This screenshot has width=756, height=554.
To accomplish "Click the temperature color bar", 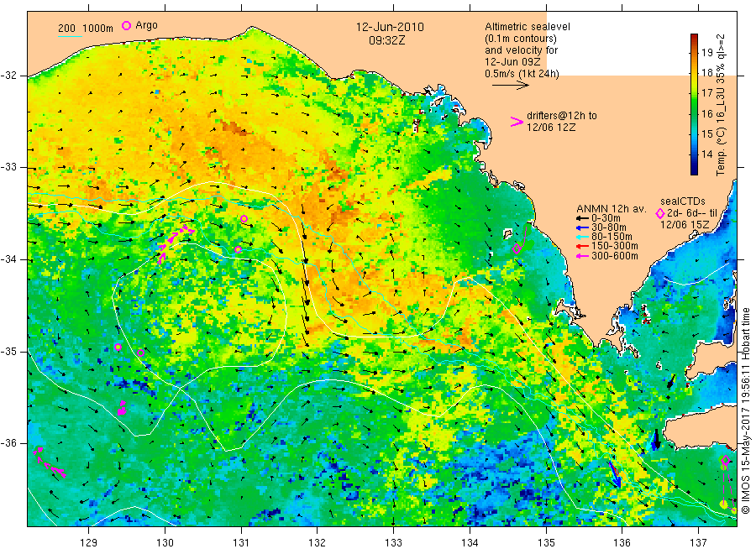I will click(695, 104).
